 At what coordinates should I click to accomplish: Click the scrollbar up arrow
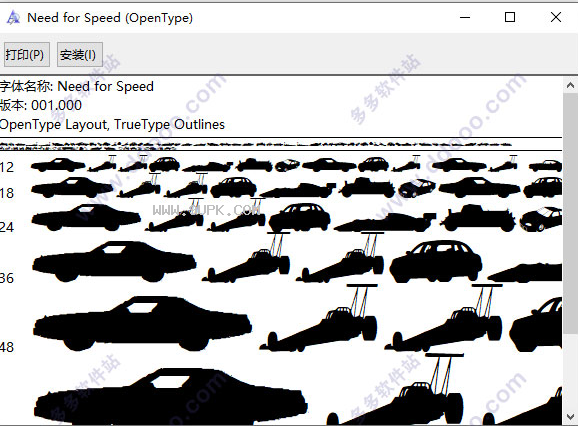pyautogui.click(x=570, y=85)
